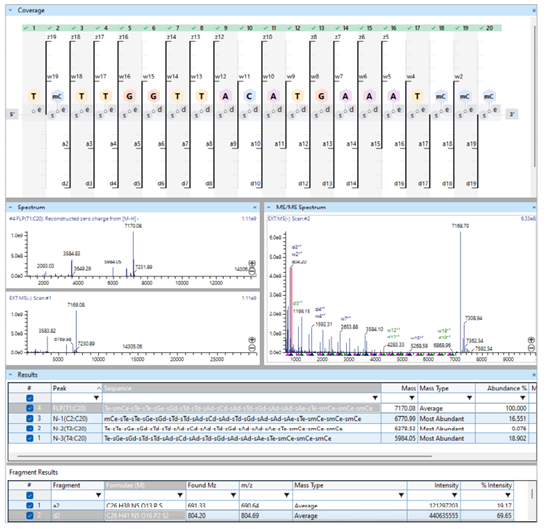Toggle checkbox for d2 fragment row
Viewport: 546px width, 529px height.
click(x=30, y=515)
